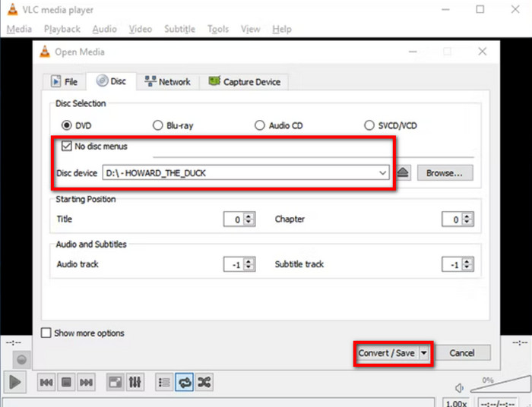Click the record button icon

21,360
